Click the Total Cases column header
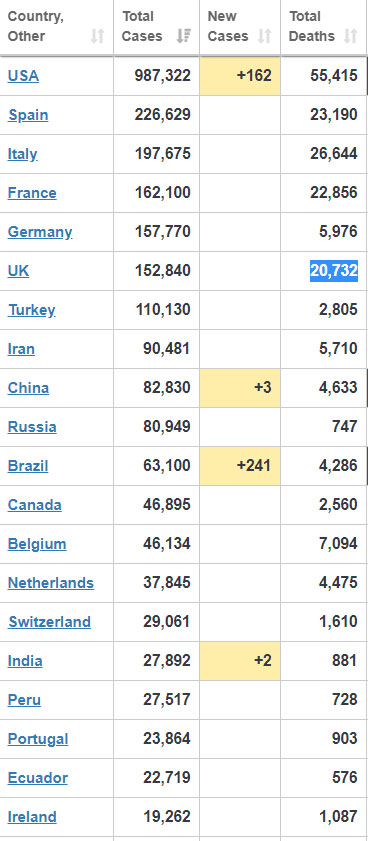 pos(156,27)
